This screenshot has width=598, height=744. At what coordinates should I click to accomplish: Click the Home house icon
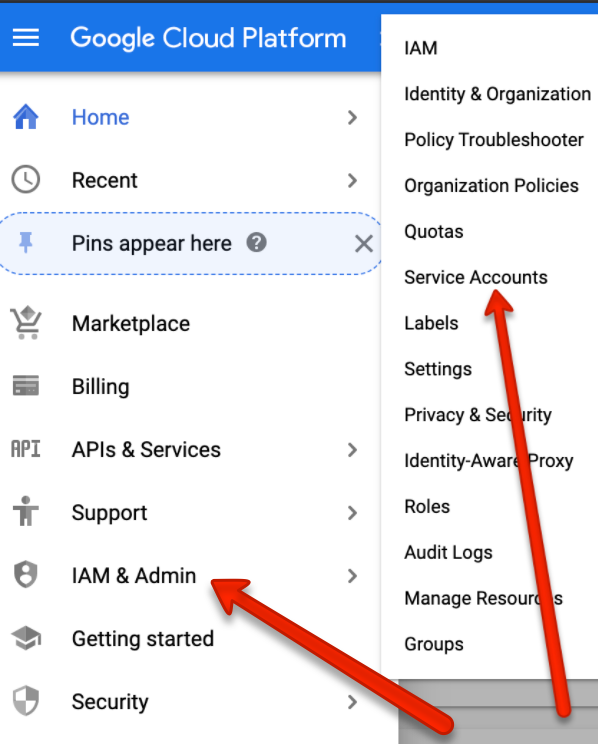point(26,117)
